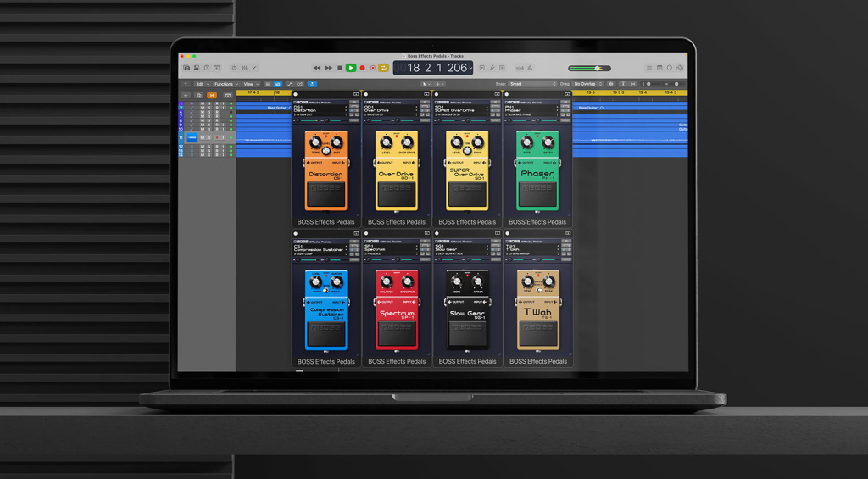Open the Mixer faders icon
Image resolution: width=868 pixels, height=479 pixels.
244,68
